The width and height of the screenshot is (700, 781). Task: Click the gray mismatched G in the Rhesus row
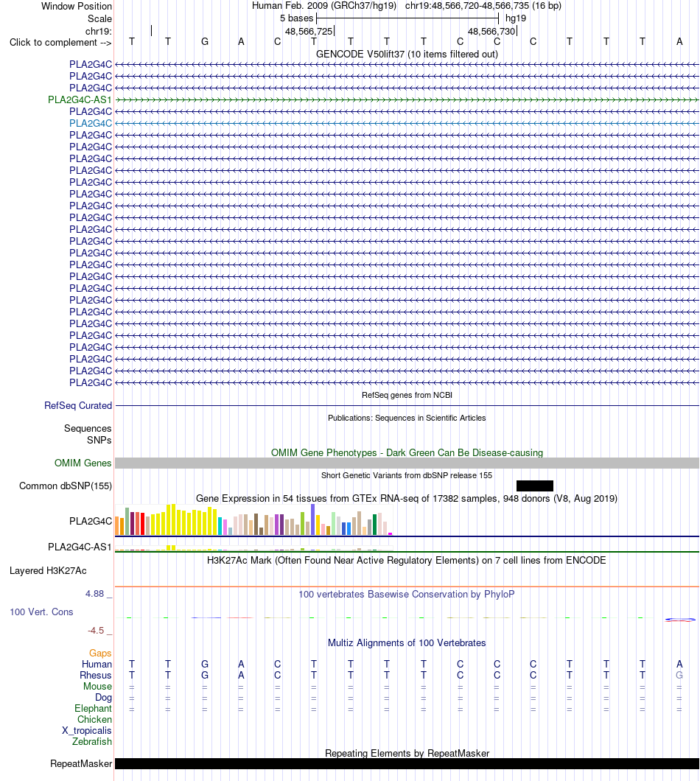(x=679, y=676)
